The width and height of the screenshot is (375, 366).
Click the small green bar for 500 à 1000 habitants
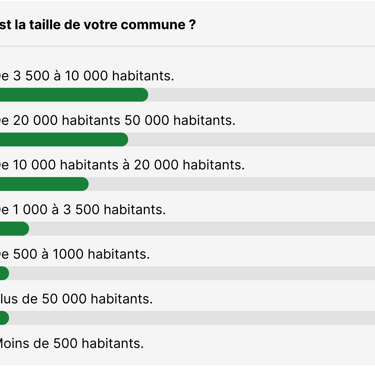pyautogui.click(x=4, y=273)
